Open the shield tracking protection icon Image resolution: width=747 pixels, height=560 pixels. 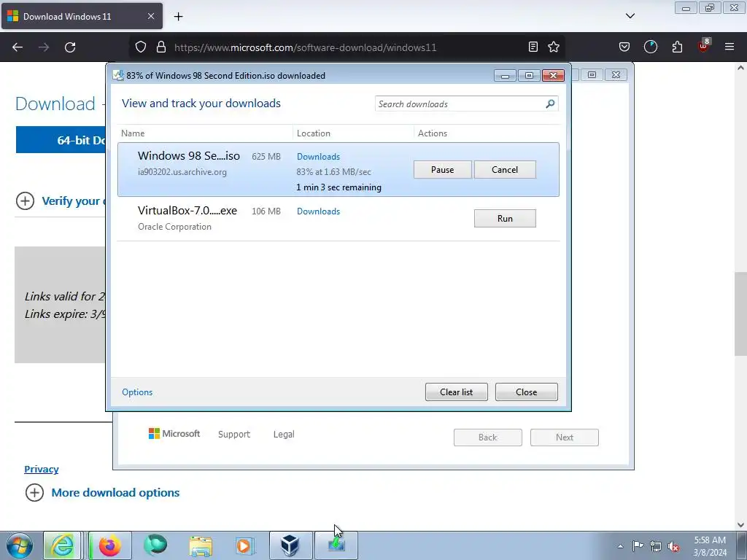(141, 47)
